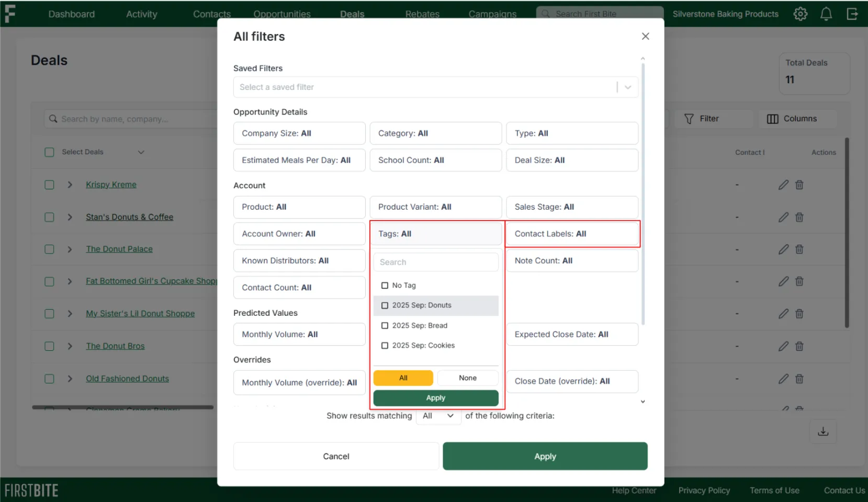Expand the Old Fashioned Donuts row
Screen dimensions: 868x502
[x=70, y=379]
